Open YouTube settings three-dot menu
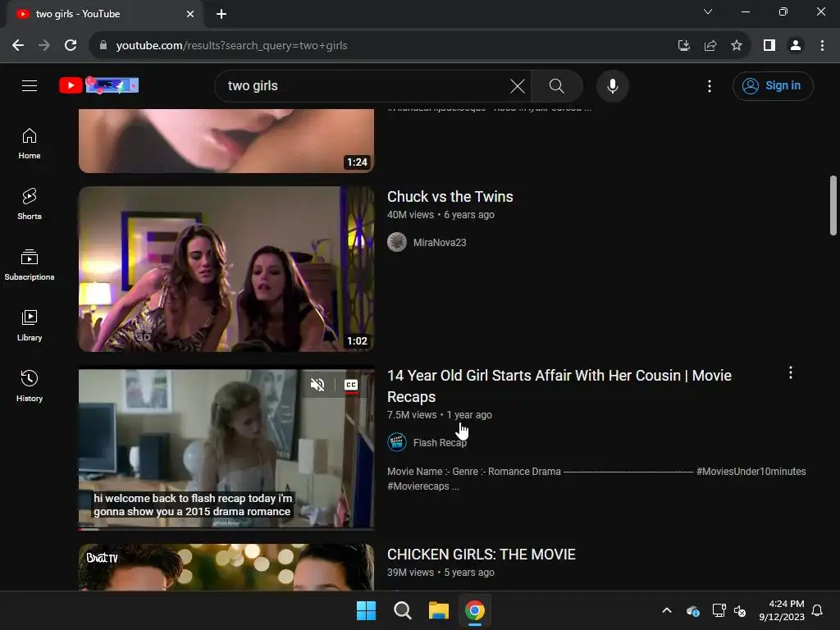Screen dimensions: 840x630 (x=710, y=85)
